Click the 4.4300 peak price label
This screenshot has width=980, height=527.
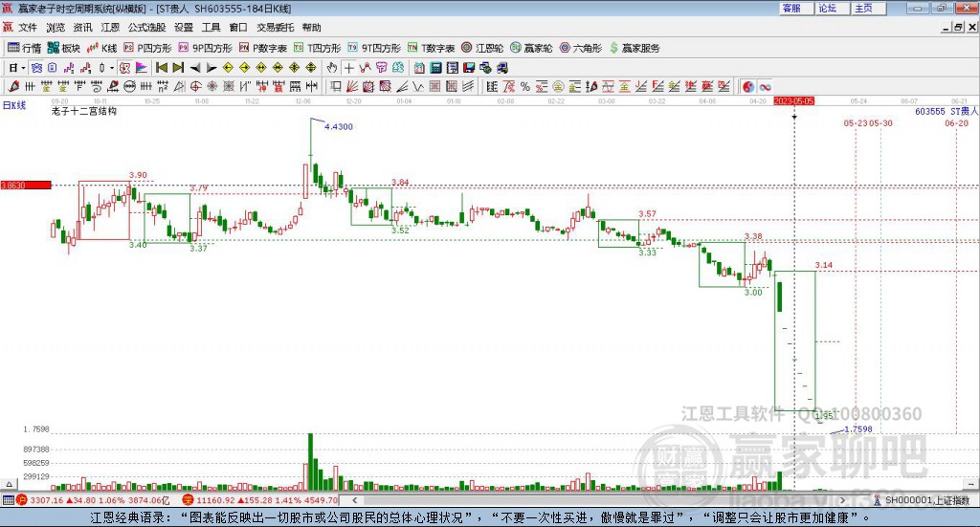click(x=339, y=127)
